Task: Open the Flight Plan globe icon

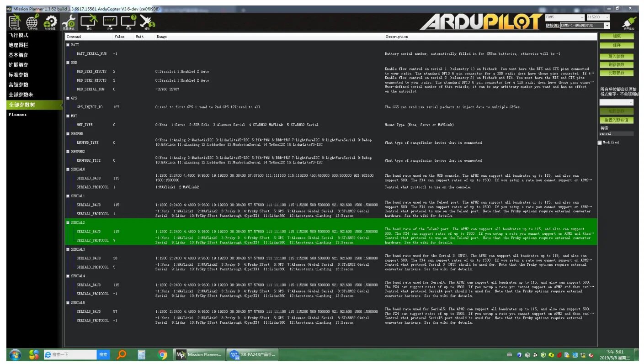Action: pos(32,21)
